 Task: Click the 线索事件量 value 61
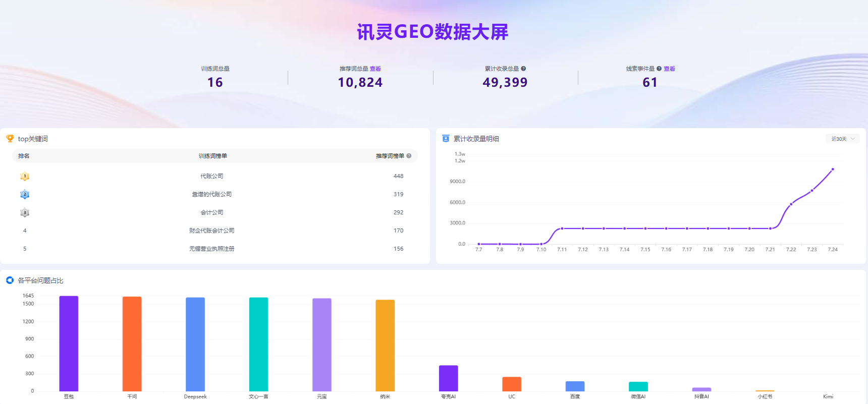pos(650,82)
